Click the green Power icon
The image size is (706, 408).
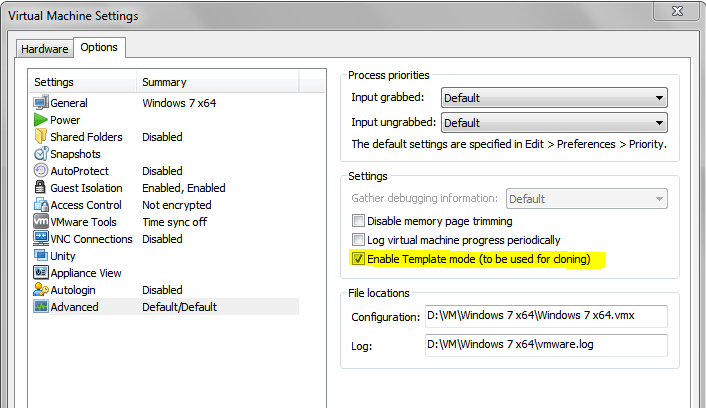pos(41,120)
